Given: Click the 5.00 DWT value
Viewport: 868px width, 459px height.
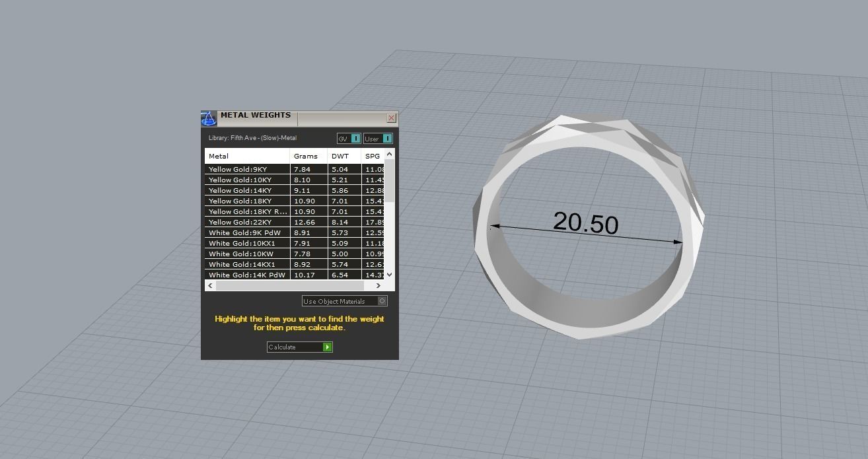Looking at the screenshot, I should 340,254.
